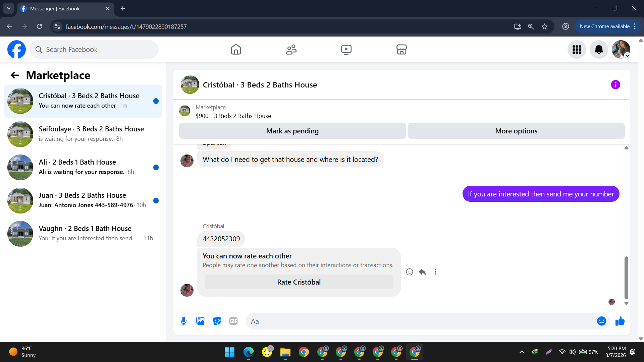Click Rate Cristóbal button
Viewport: 644px width, 362px height.
coord(299,282)
